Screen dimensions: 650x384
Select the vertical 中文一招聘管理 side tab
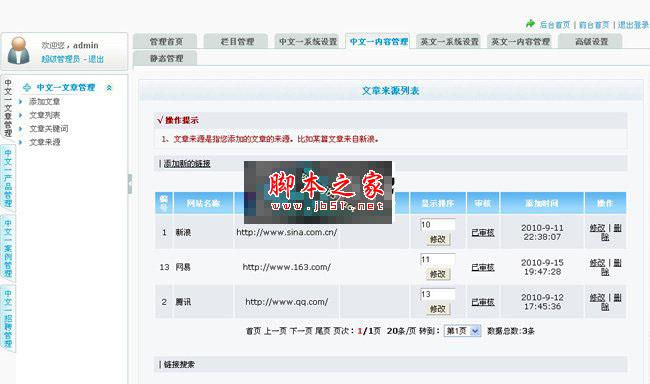pyautogui.click(x=8, y=318)
